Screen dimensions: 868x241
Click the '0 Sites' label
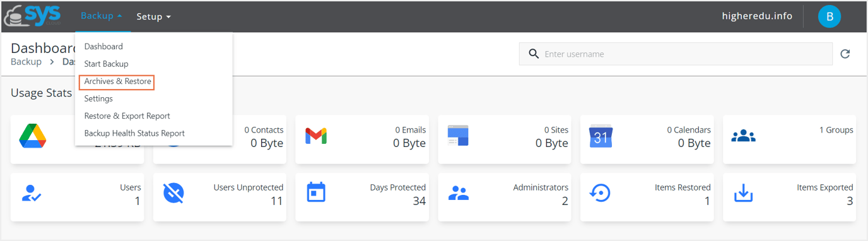click(x=556, y=130)
